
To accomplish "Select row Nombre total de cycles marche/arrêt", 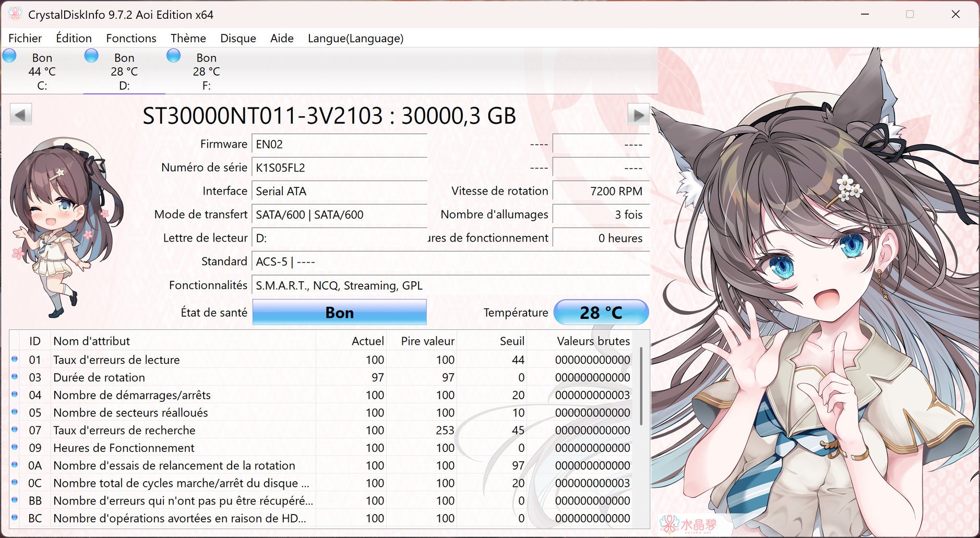I will 321,483.
